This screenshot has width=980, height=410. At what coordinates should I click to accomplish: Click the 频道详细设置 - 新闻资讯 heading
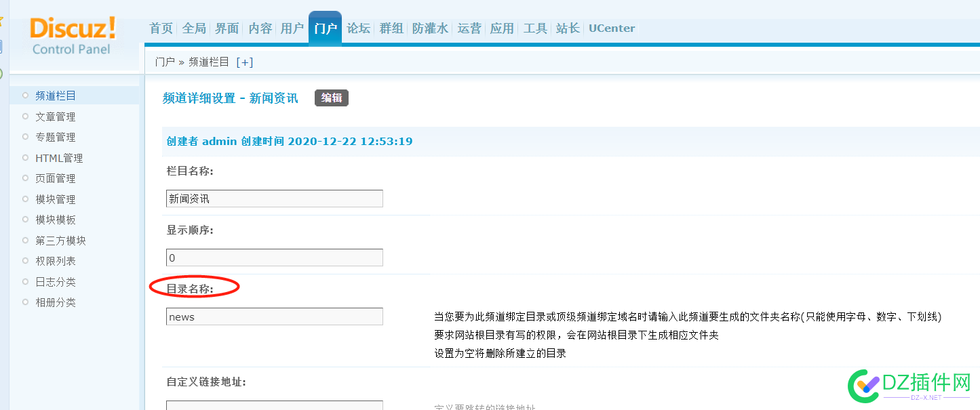pyautogui.click(x=230, y=98)
